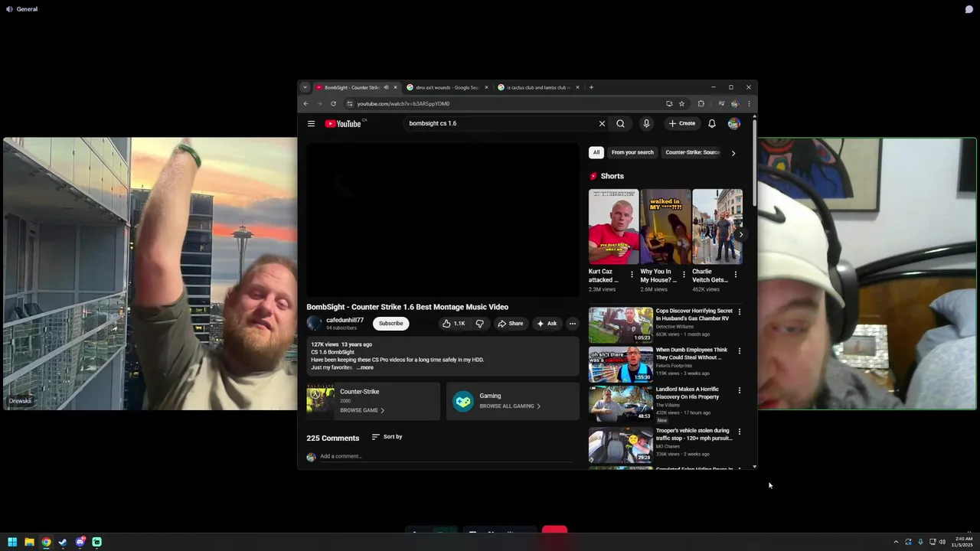
Task: Open General channel speaker label
Action: [x=21, y=9]
